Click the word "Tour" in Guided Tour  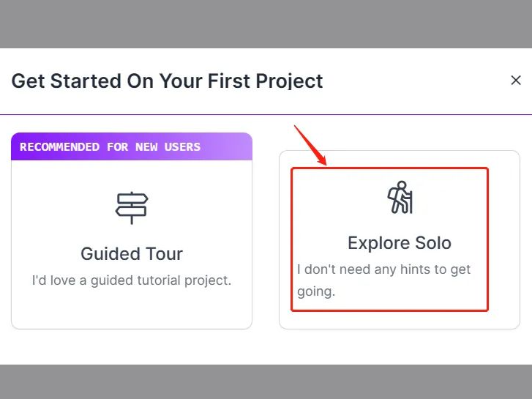[x=164, y=254]
